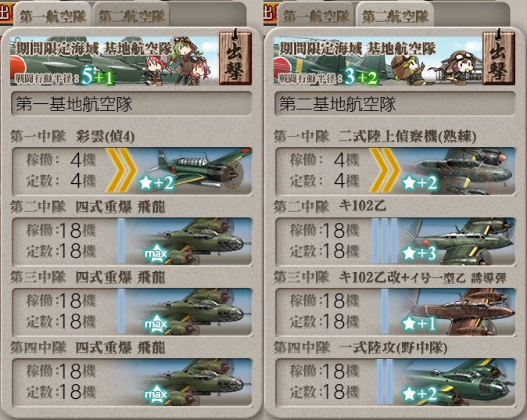Edit the 第二基地航空隊 name field
This screenshot has height=420, width=527.
[x=396, y=104]
